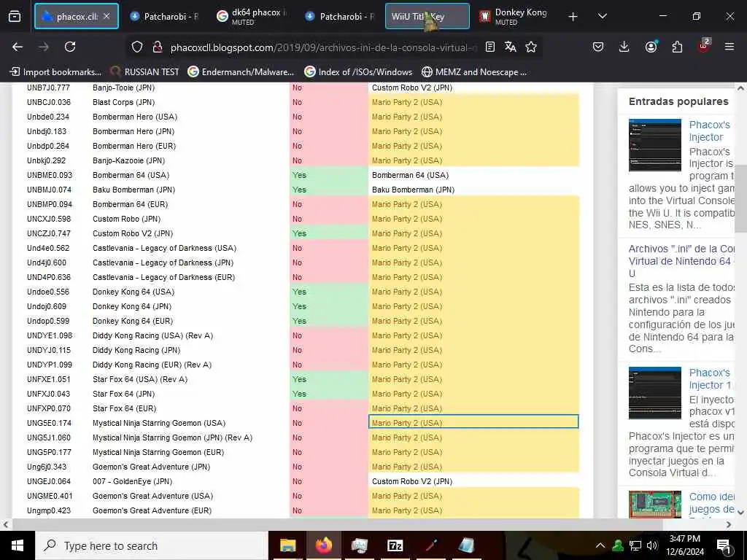This screenshot has height=560, width=747.
Task: Open RUSSIAN TEST bookmark
Action: (x=145, y=72)
